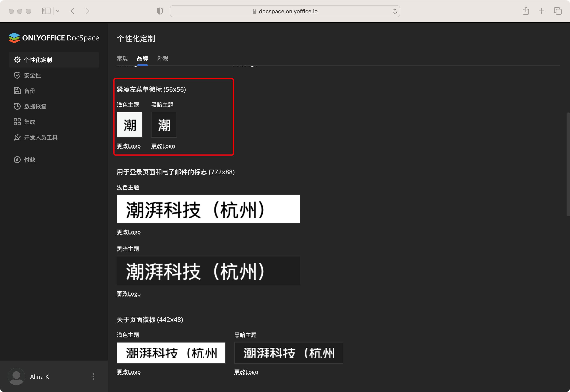Viewport: 570px width, 392px height.
Task: Open the sidebar dropdown chevron in Safari toolbar
Action: pyautogui.click(x=58, y=11)
